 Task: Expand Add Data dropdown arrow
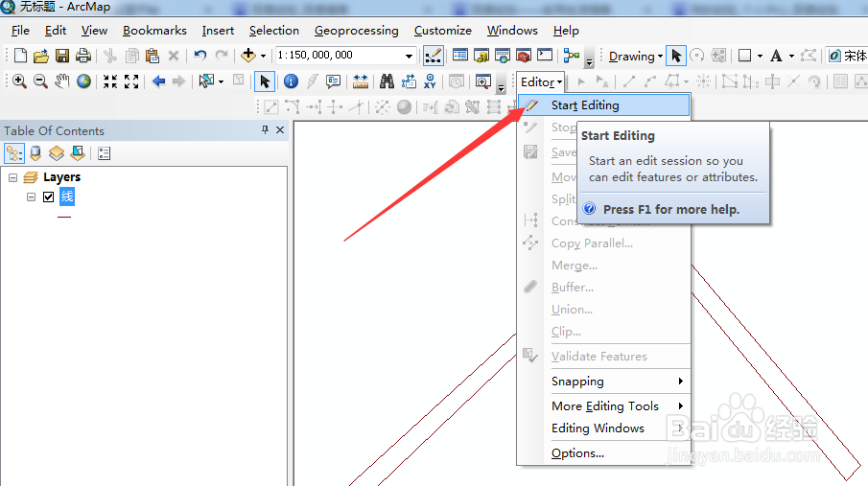[263, 56]
